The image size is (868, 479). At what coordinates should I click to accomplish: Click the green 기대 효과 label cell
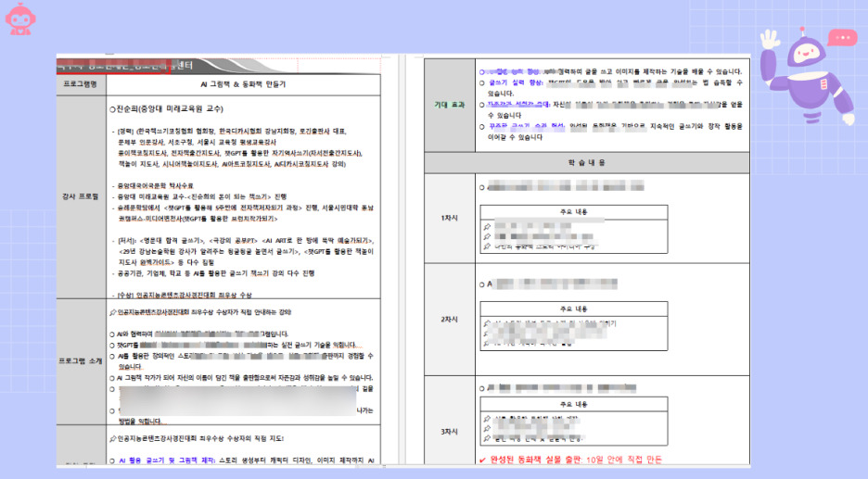pos(450,105)
